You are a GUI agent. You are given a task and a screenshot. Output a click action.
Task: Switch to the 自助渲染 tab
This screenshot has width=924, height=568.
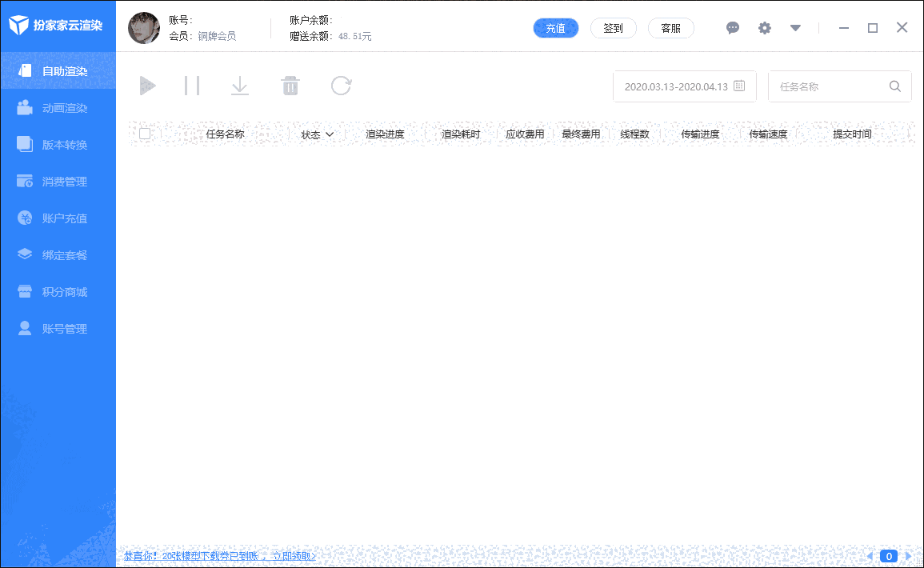pyautogui.click(x=58, y=70)
